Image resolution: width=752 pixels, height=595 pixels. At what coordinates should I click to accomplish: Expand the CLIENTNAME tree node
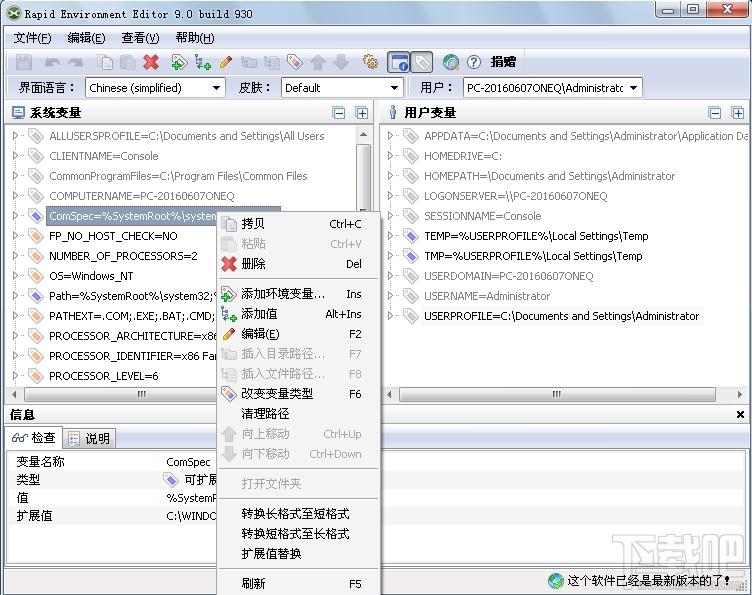click(x=15, y=156)
